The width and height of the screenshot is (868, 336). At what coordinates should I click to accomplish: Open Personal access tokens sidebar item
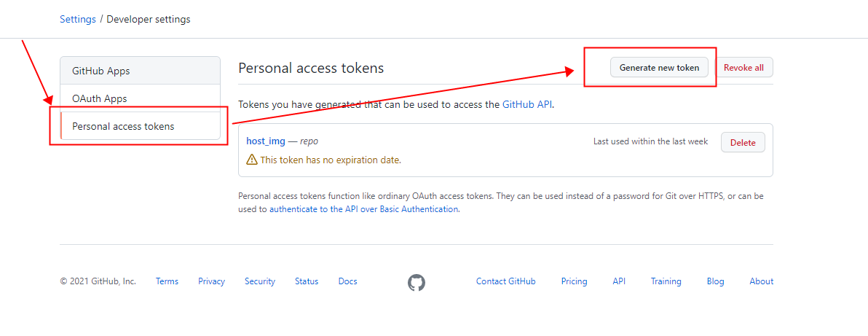[140, 126]
